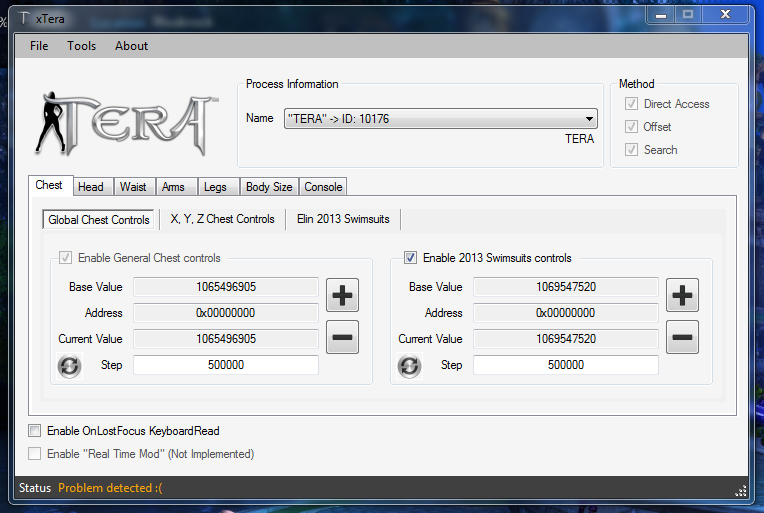Open the File menu
Image resolution: width=764 pixels, height=513 pixels.
(39, 46)
